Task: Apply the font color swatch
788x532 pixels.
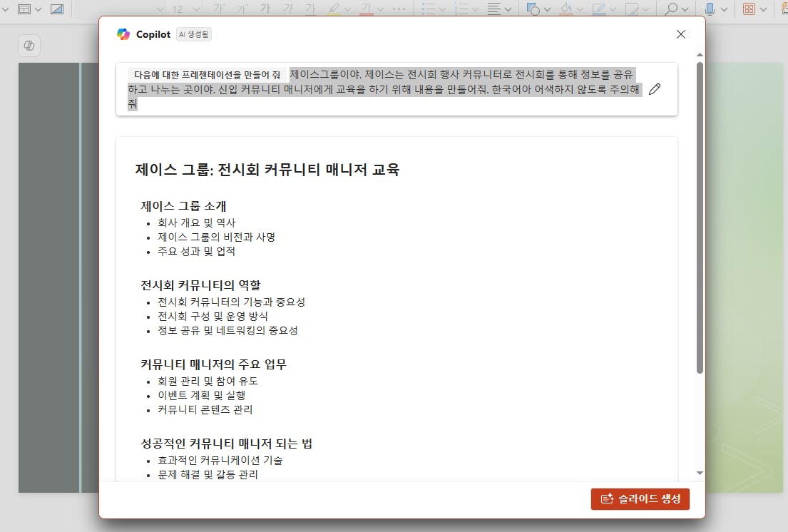Action: click(367, 9)
